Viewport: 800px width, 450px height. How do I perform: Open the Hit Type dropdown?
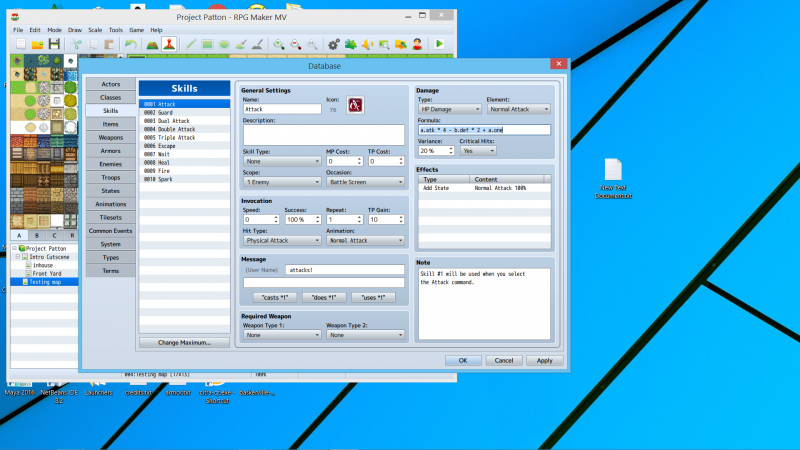tap(282, 240)
